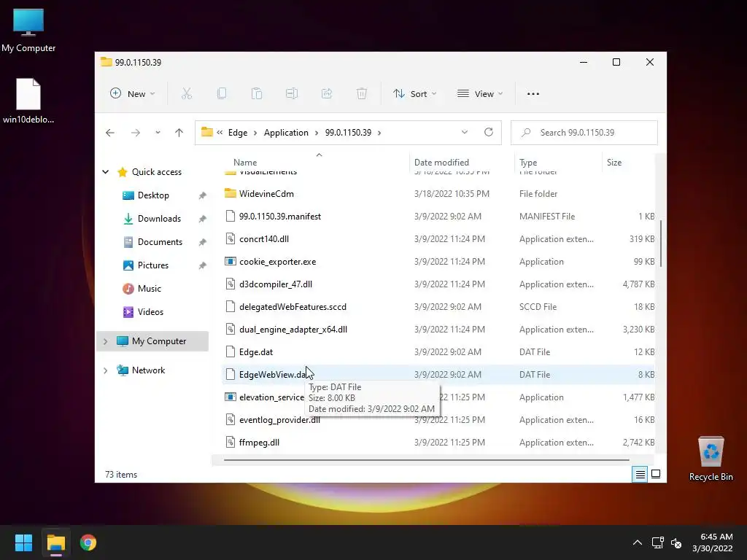
Task: Go forward with the right arrow
Action: 136,133
